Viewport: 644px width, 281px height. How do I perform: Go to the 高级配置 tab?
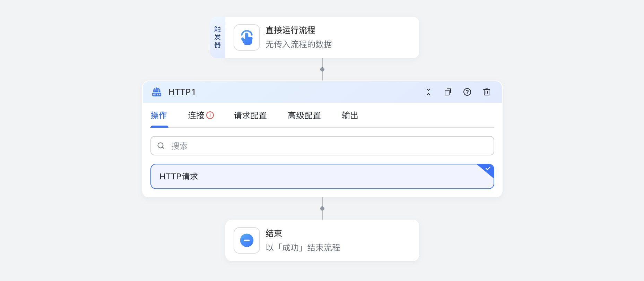coord(304,116)
